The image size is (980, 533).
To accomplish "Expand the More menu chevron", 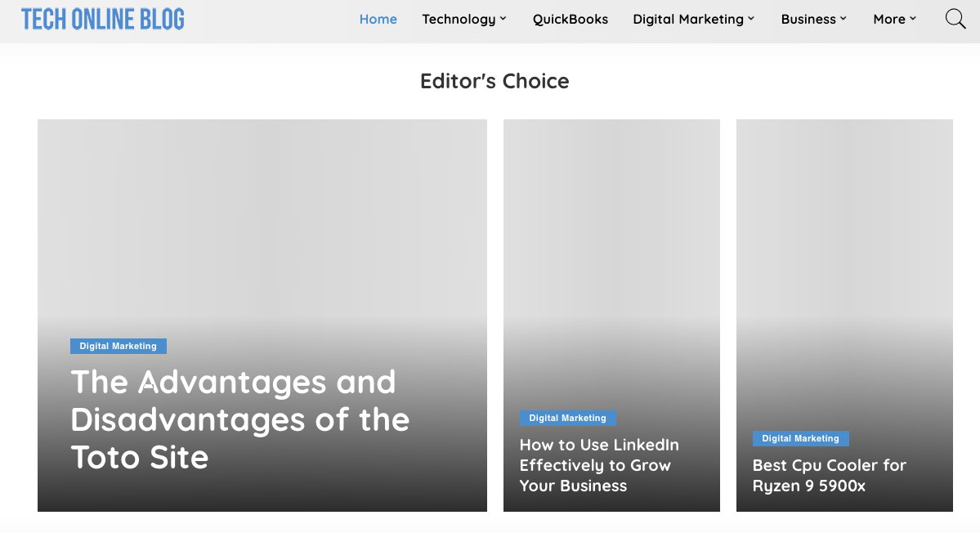I will click(x=912, y=19).
